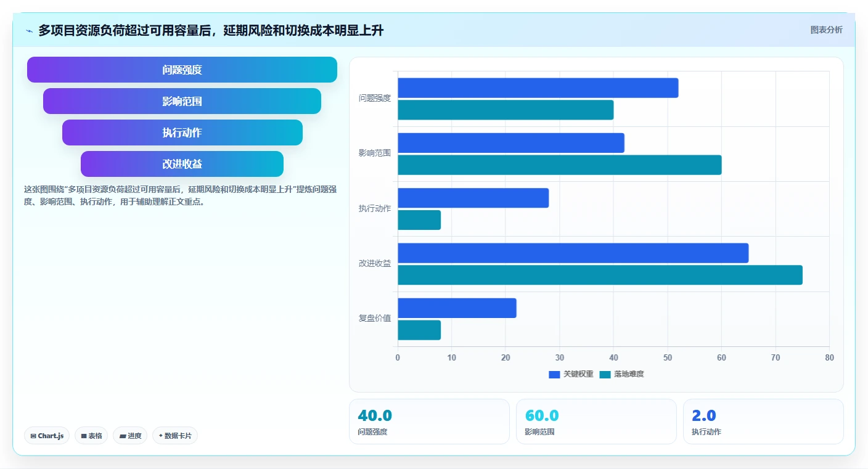Open the 60.0 影响范围 data card
868x469 pixels.
tap(596, 422)
